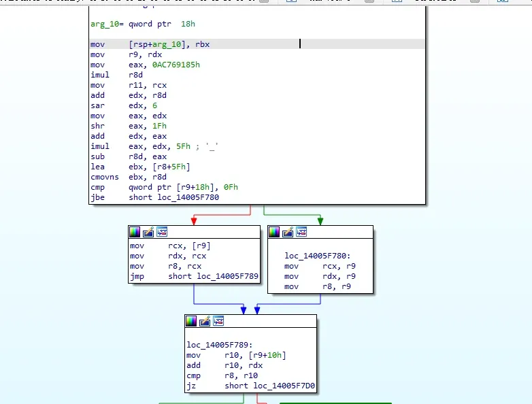The height and width of the screenshot is (404, 532).
Task: Open node color picker in loc_14005F789 block
Action: pos(191,321)
